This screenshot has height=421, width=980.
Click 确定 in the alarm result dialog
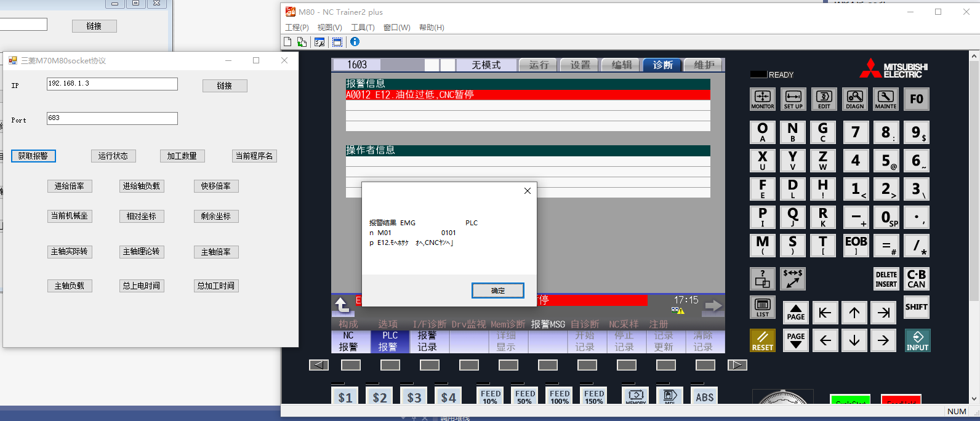click(498, 291)
